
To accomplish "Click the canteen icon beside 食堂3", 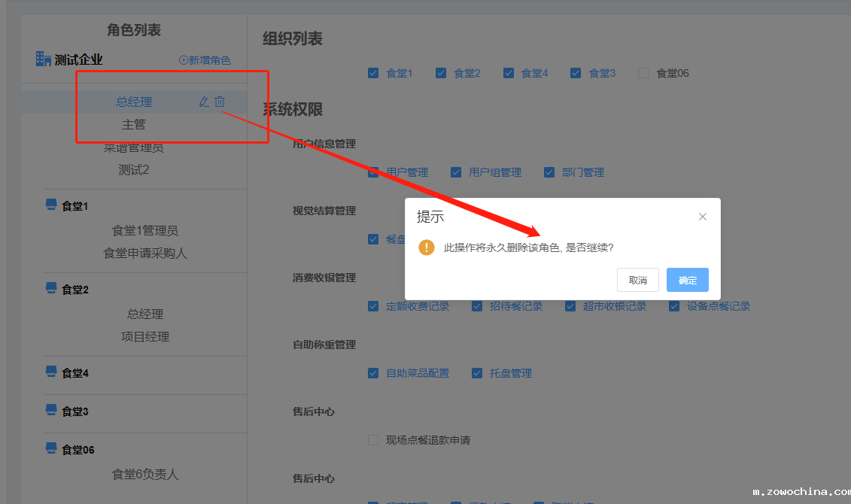I will pyautogui.click(x=50, y=408).
